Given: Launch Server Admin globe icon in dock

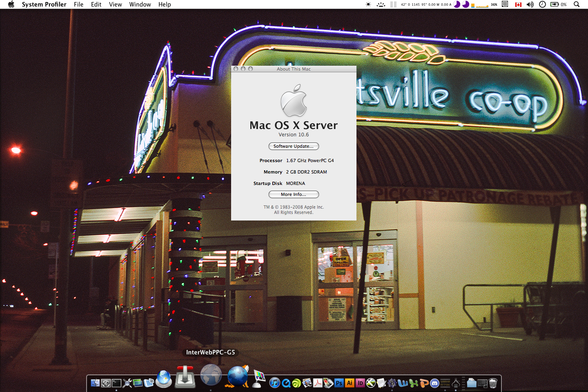Looking at the screenshot, I should coord(164,379).
